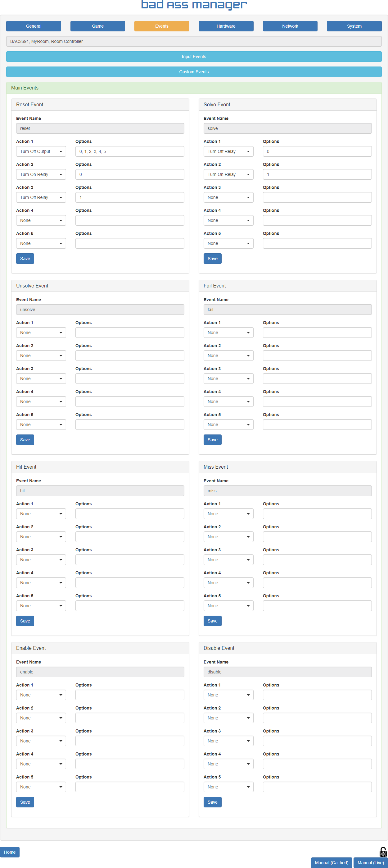
Task: Save the Fail Event
Action: coord(213,440)
